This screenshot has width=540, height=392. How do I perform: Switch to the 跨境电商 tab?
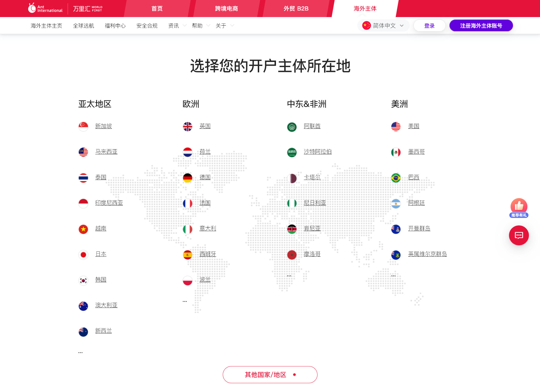[226, 9]
